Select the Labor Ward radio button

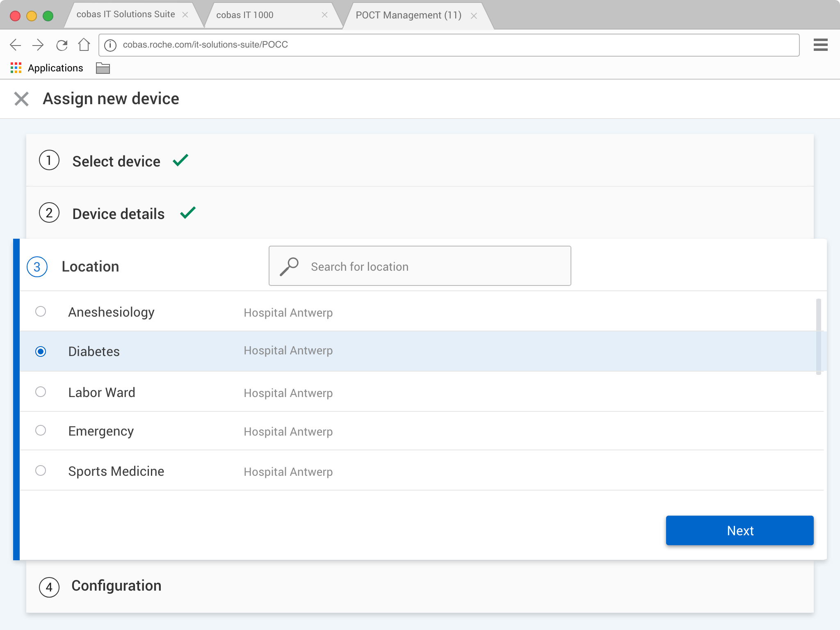pos(41,392)
